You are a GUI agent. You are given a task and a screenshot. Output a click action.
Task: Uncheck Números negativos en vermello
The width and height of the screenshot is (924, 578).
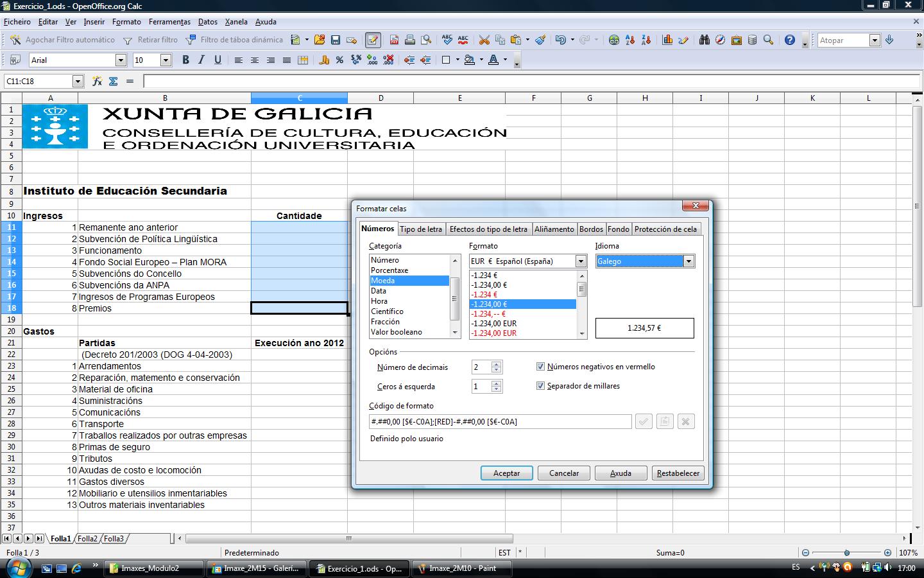[540, 367]
